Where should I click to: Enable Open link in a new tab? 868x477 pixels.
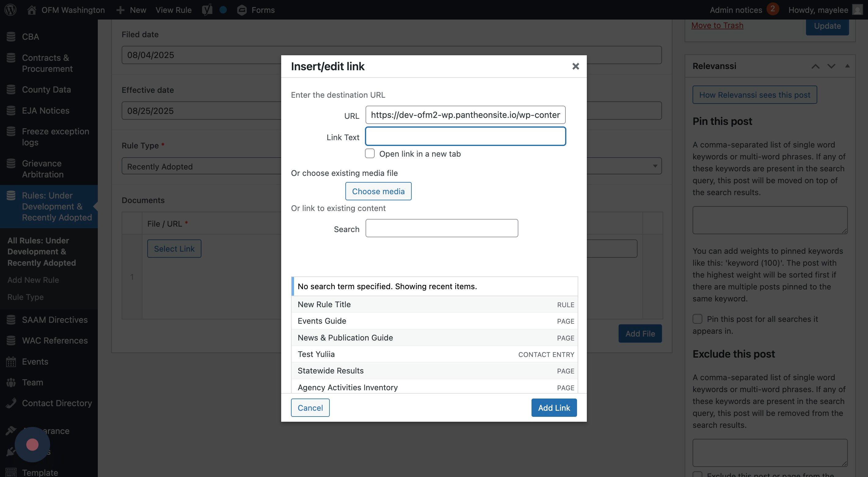pyautogui.click(x=370, y=154)
